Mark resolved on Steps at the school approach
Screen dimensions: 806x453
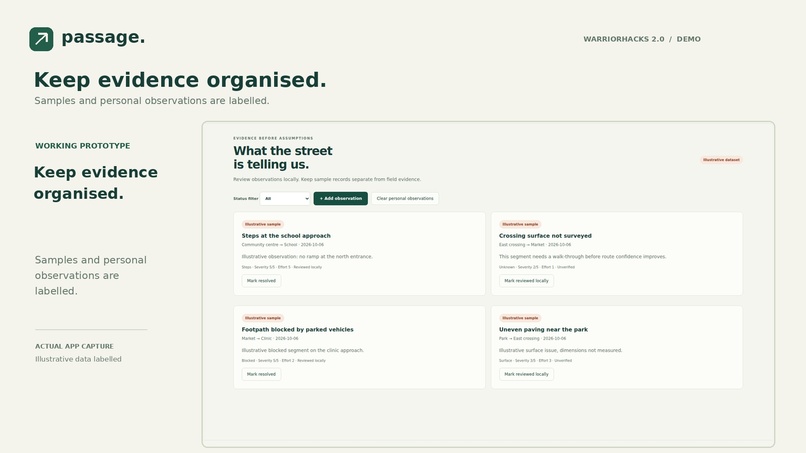pyautogui.click(x=261, y=281)
